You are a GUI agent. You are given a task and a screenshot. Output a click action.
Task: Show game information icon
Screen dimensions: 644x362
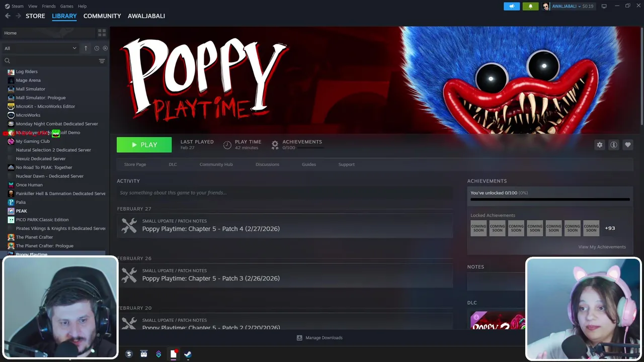click(613, 145)
